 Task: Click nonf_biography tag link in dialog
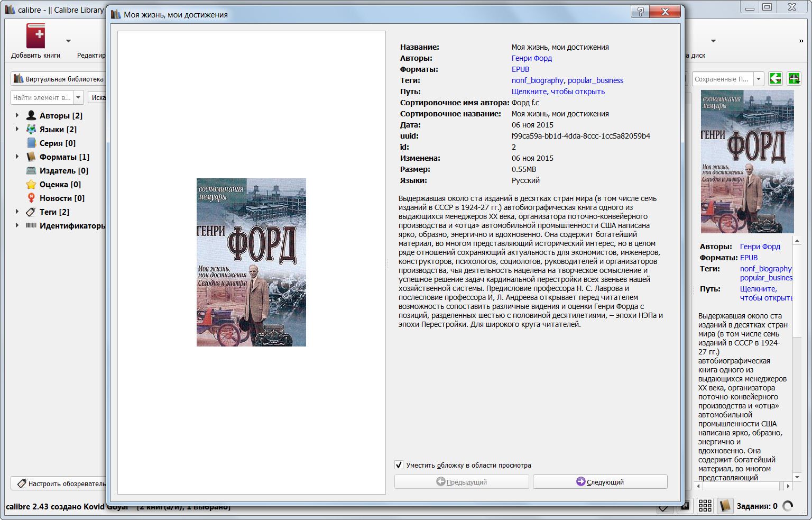[537, 80]
